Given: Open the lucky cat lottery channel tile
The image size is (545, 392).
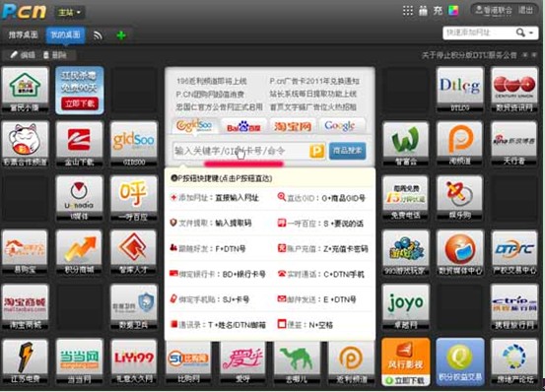Looking at the screenshot, I should tap(25, 144).
